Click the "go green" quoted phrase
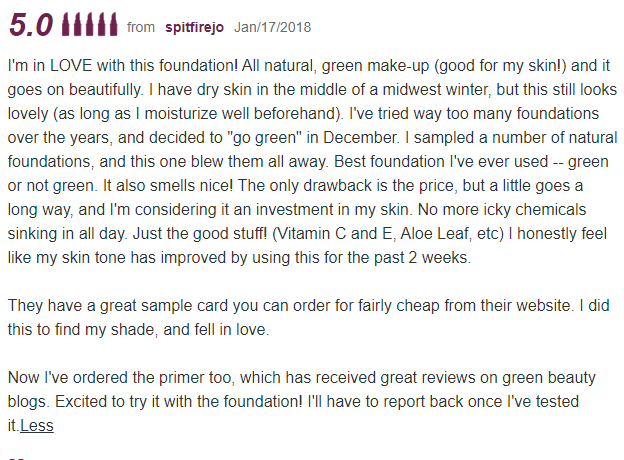This screenshot has height=460, width=624. click(264, 138)
